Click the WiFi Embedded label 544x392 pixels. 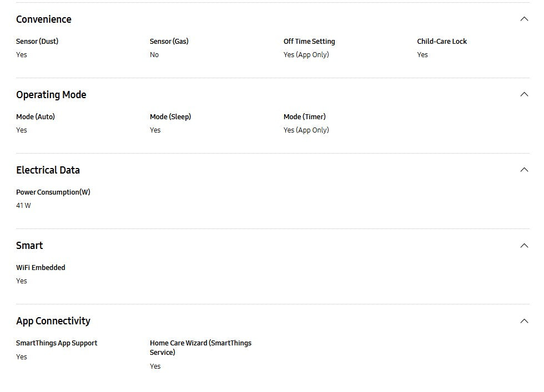[x=41, y=268]
